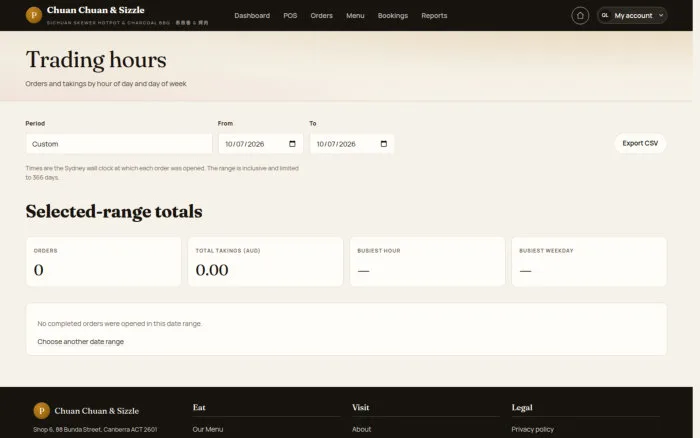Click the Chuan Chuan & Sizzle header title
The image size is (700, 438).
point(96,10)
